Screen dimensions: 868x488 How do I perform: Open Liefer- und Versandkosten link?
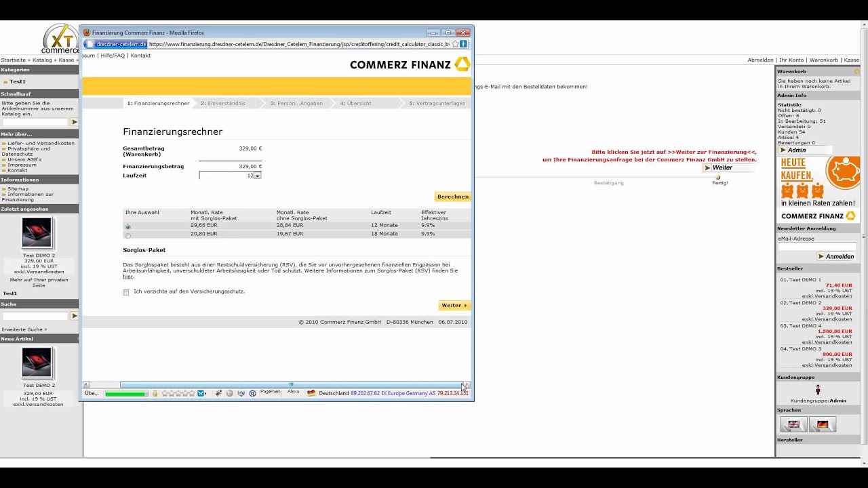click(41, 143)
